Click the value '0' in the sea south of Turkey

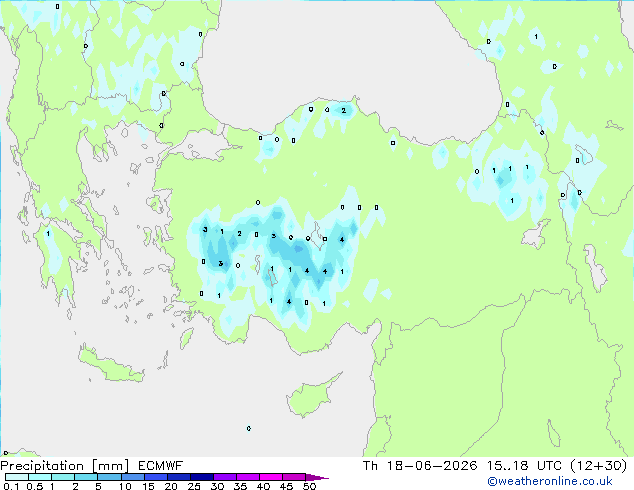(x=249, y=428)
